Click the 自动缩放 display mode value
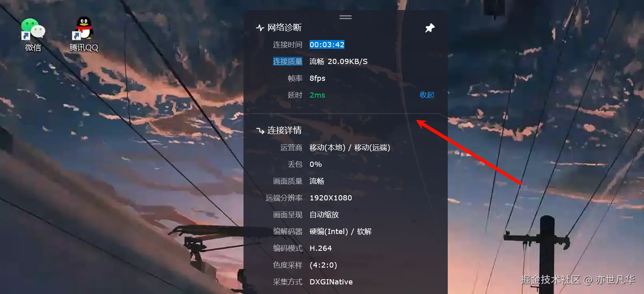644x294 pixels. [324, 214]
